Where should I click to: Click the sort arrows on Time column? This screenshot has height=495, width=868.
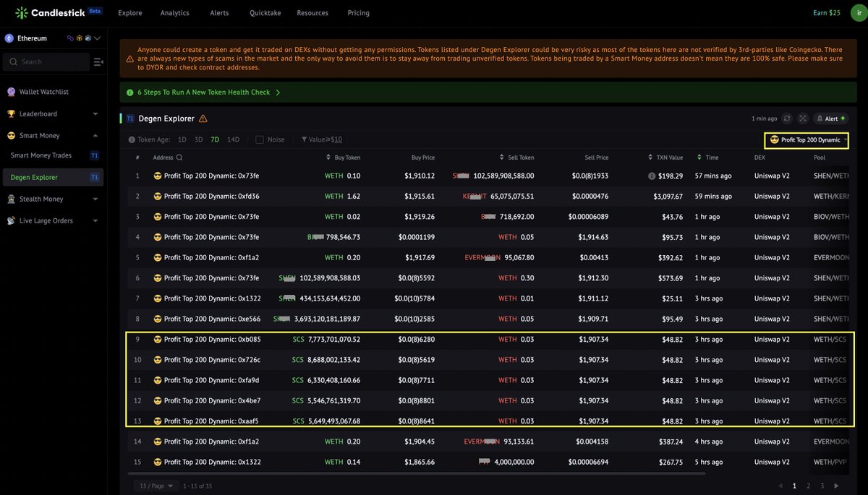tap(699, 157)
